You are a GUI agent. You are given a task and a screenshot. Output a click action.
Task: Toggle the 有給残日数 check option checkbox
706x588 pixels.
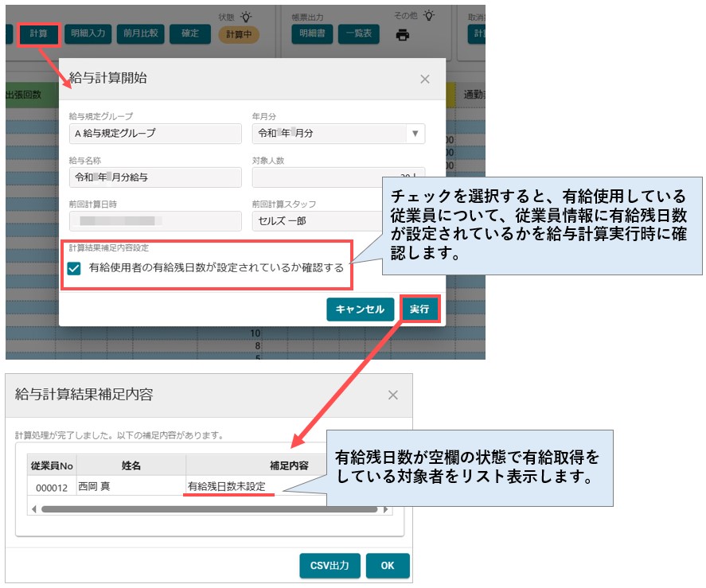[74, 268]
